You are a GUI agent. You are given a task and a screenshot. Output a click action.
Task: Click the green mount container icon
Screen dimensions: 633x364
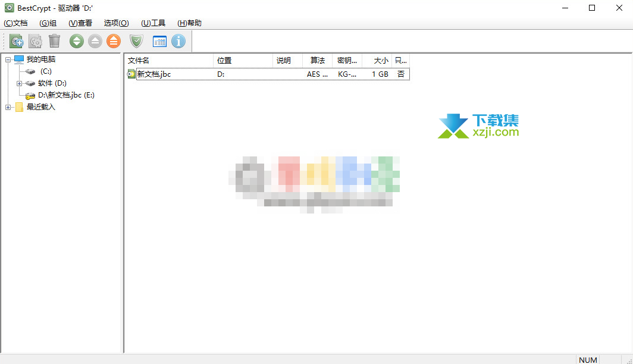tap(76, 41)
